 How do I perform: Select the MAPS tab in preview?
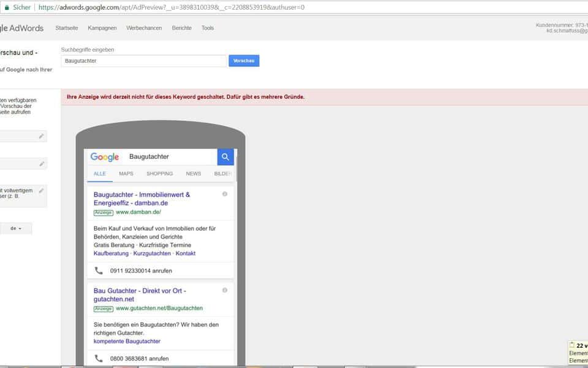(x=126, y=174)
